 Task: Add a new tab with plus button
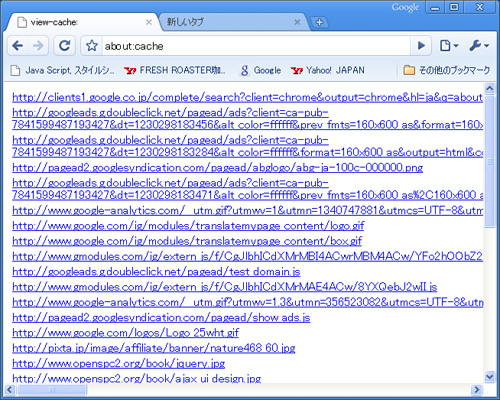coord(319,22)
